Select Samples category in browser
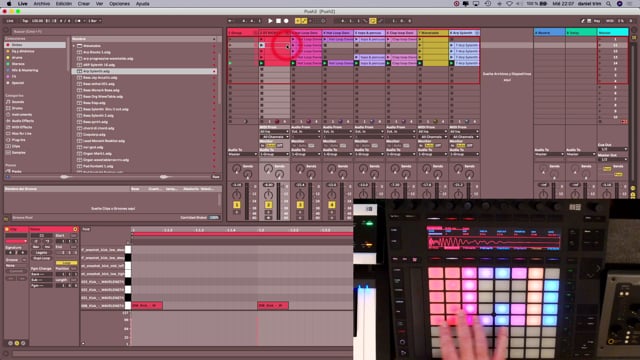This screenshot has height=360, width=640. pyautogui.click(x=19, y=153)
